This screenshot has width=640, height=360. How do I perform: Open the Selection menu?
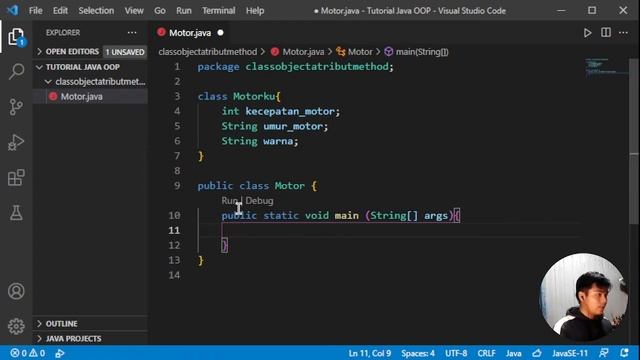tap(96, 11)
